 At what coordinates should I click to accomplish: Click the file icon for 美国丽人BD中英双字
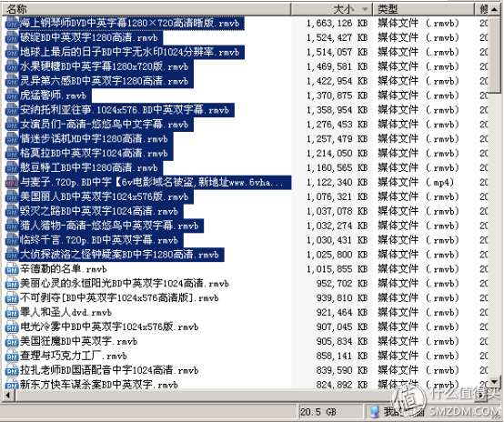click(12, 197)
